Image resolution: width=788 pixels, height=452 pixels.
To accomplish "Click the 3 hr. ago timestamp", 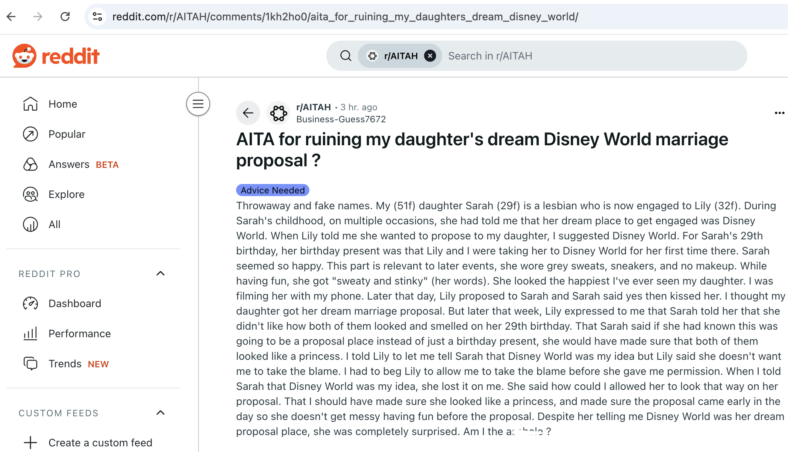I will (x=359, y=107).
